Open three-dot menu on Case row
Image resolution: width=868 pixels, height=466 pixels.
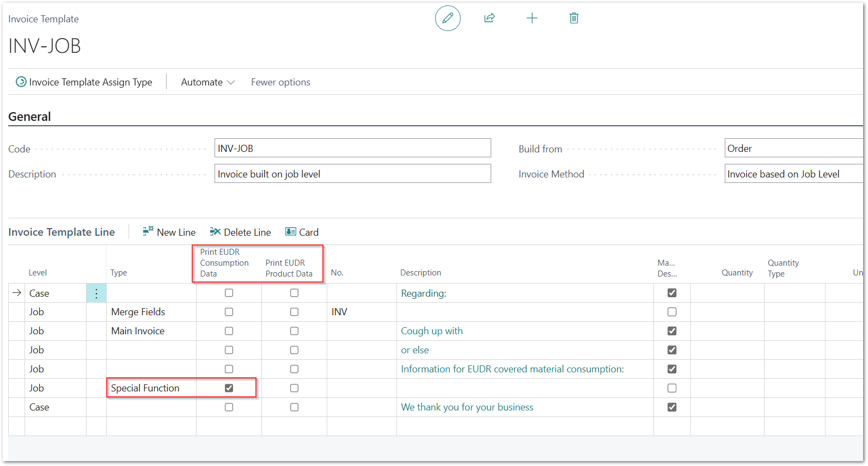coord(96,293)
